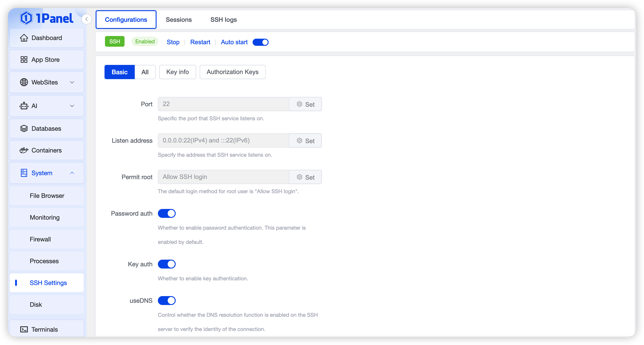Click the Listen address input field
Viewport: 644px width, 345px height.
click(223, 141)
